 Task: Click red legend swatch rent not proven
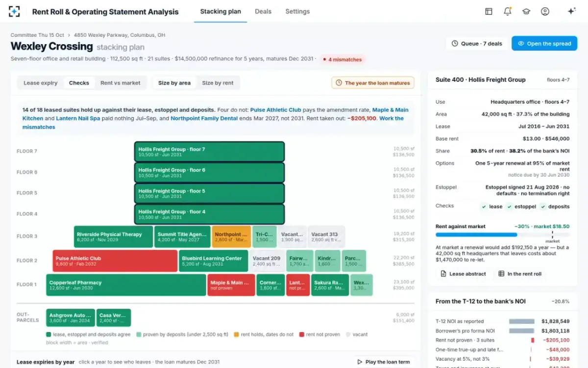(302, 335)
